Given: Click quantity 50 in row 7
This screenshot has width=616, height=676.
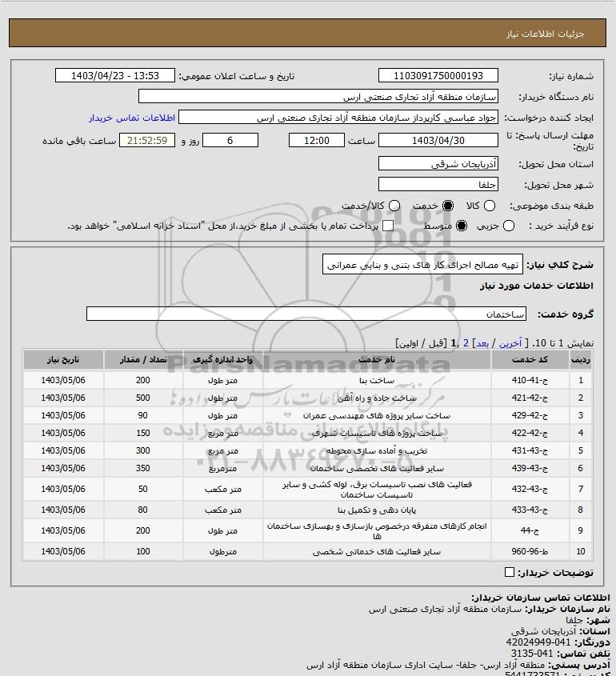Looking at the screenshot, I should click(x=143, y=489).
